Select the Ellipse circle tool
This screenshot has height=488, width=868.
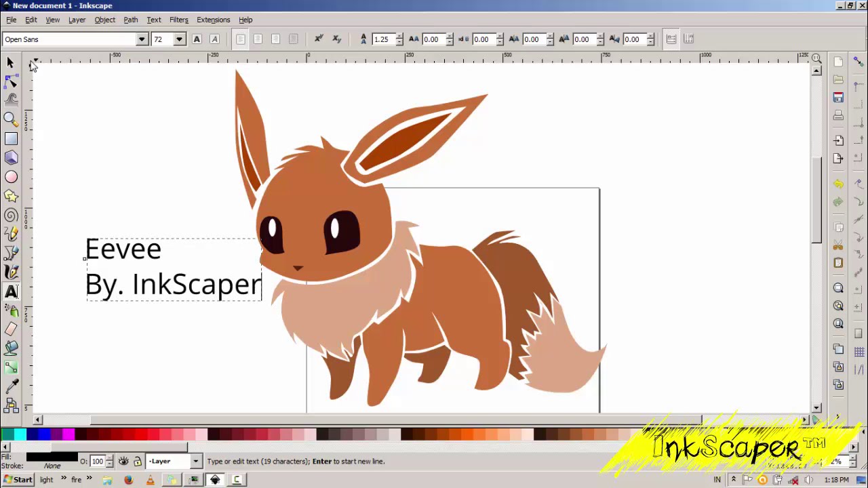tap(11, 177)
